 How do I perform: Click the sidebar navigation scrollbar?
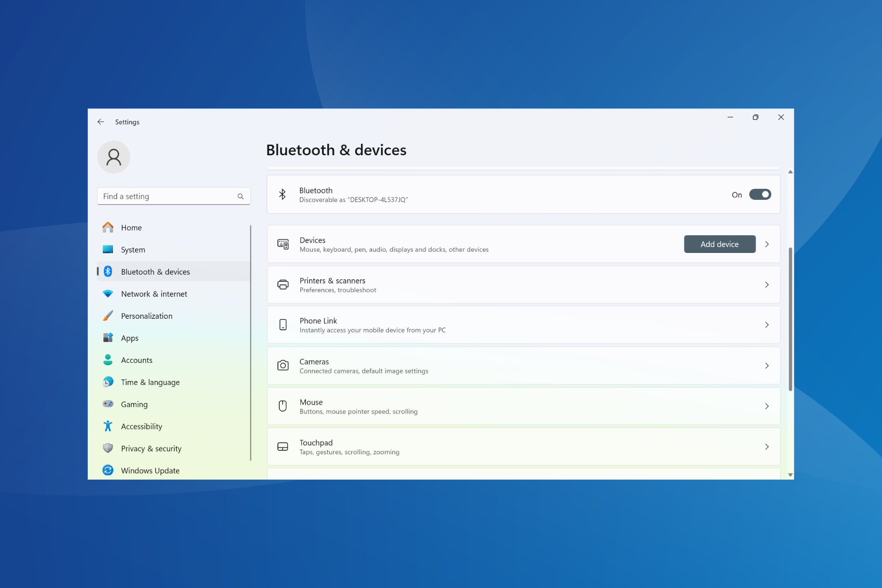pos(250,343)
